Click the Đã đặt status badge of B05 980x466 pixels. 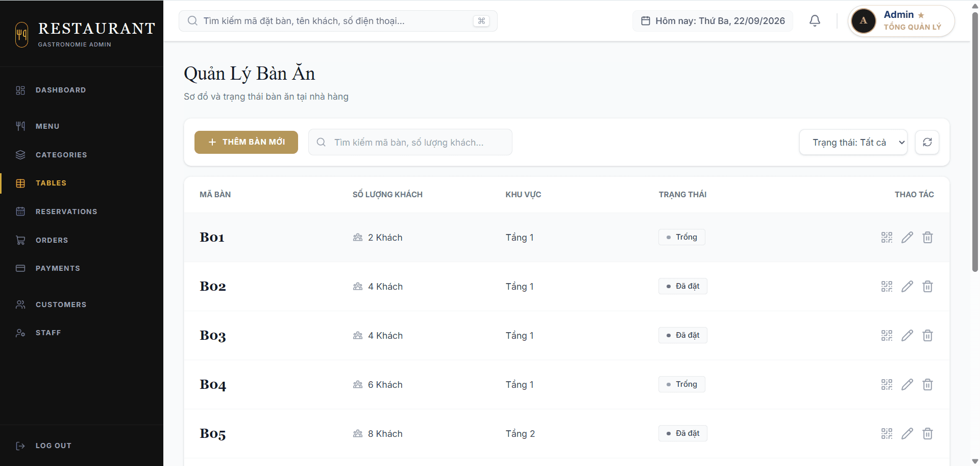click(x=683, y=433)
